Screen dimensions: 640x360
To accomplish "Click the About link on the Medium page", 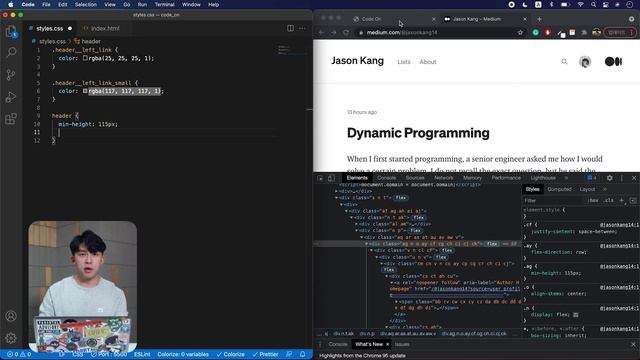I will (428, 62).
